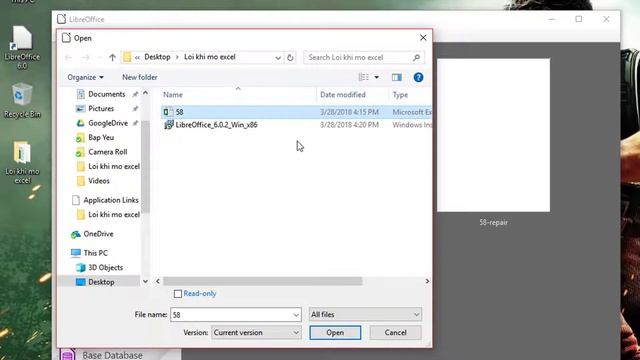
Task: Open the 58-repair recent document thumbnail
Action: tap(493, 135)
